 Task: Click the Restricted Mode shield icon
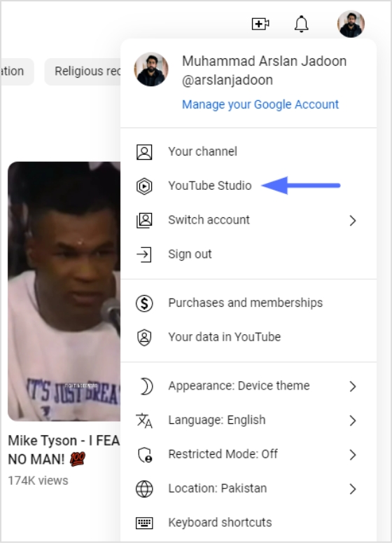point(145,455)
